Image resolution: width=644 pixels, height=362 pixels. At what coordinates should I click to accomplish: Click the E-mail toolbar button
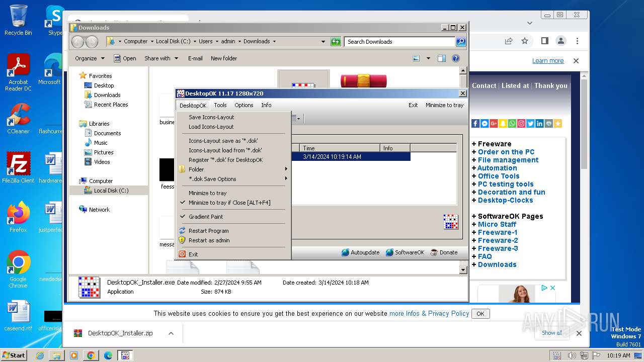coord(195,58)
